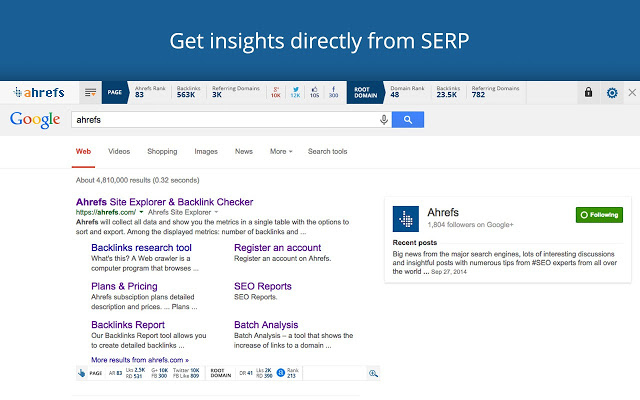The image size is (640, 400).
Task: Close the ahrefs toolbar with X
Action: click(632, 93)
